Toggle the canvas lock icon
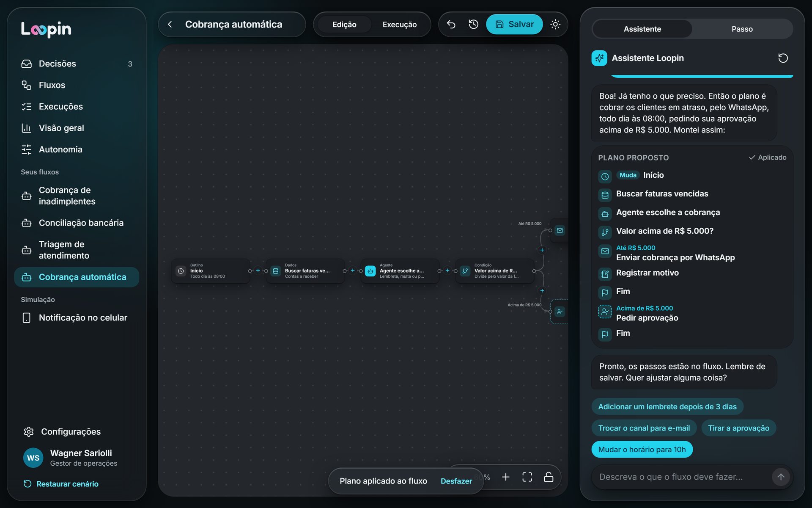The image size is (812, 508). (x=549, y=477)
